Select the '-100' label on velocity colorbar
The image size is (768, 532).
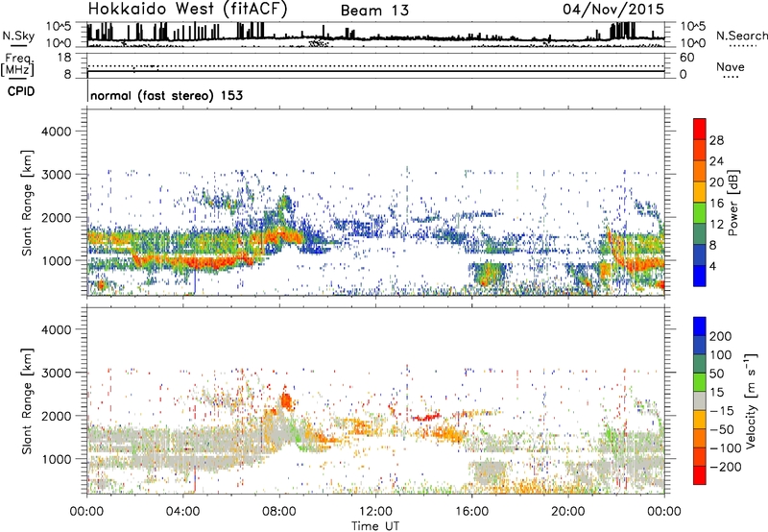726,448
